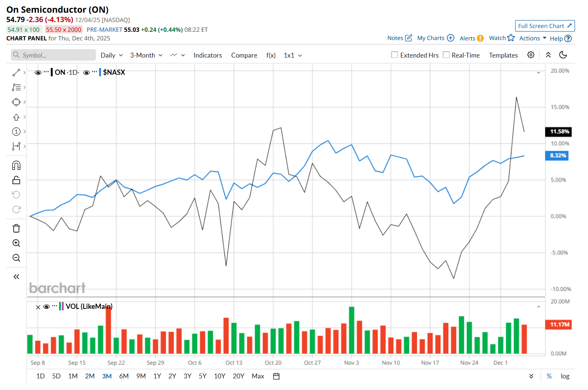
Task: Click the Symbol search field
Action: (53, 55)
